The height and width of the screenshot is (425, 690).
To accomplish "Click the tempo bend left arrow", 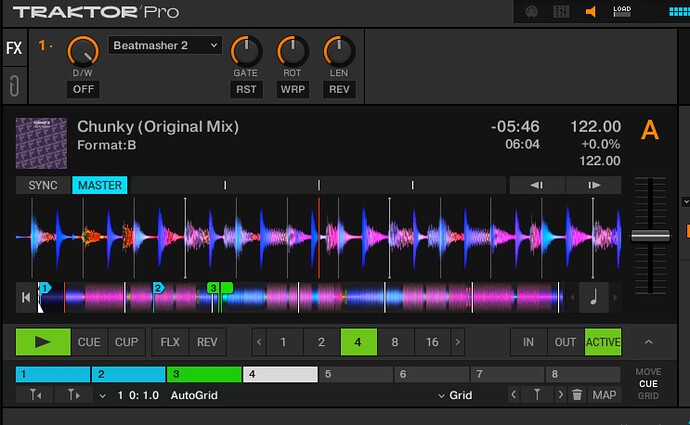I will point(537,185).
